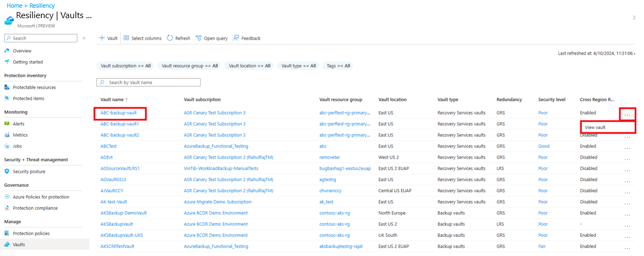644x256 pixels.
Task: Click the more options ellipsis for ABC-backup-vault
Action: 627,115
